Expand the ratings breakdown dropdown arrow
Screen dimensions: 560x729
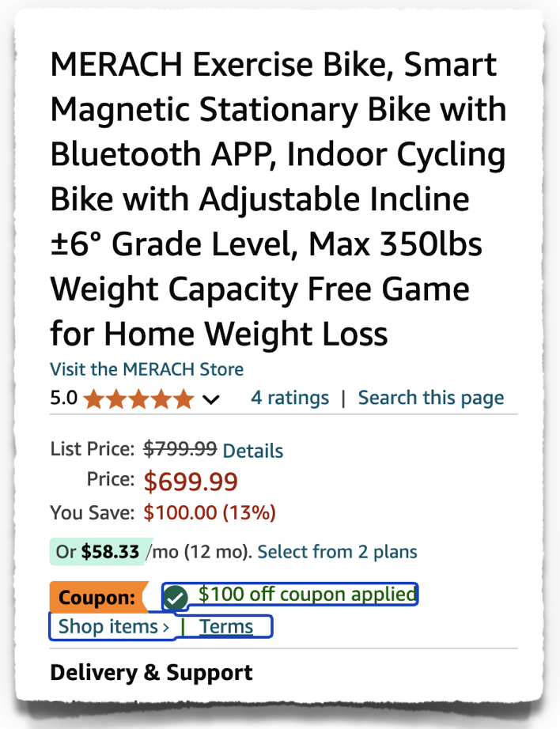[x=210, y=400]
